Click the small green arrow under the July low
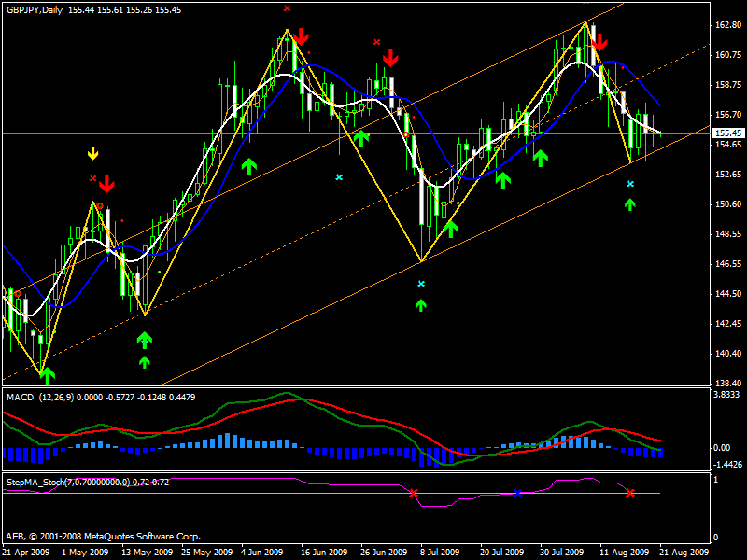The height and width of the screenshot is (560, 747). point(421,304)
